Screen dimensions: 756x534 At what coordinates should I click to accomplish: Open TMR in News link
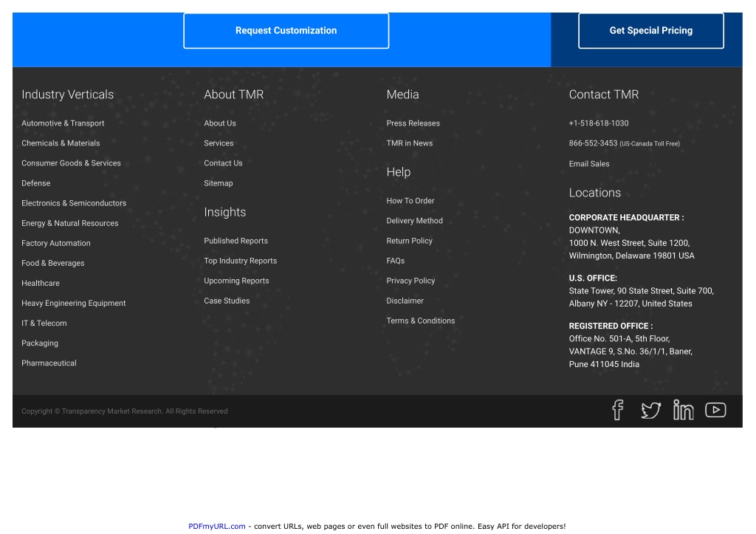coord(409,143)
